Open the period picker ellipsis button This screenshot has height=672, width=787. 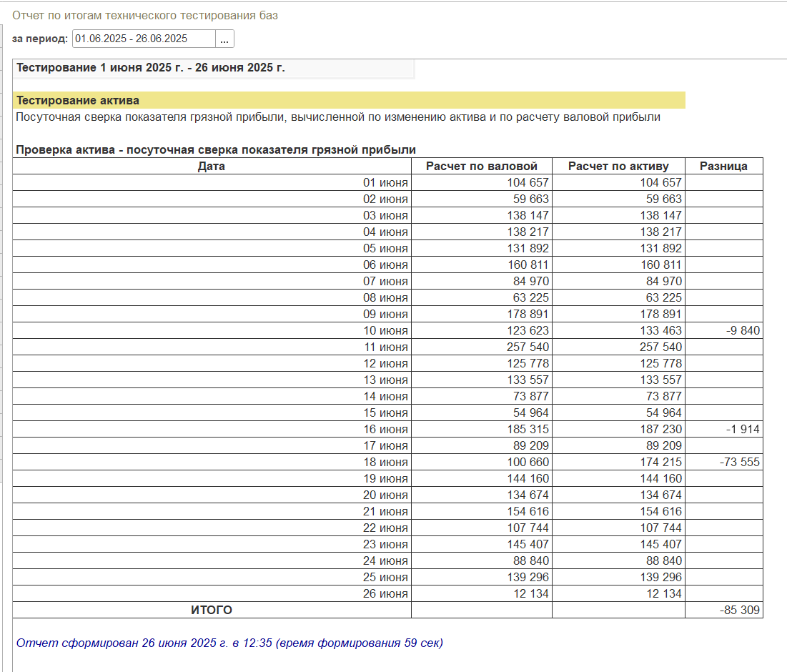pos(224,39)
